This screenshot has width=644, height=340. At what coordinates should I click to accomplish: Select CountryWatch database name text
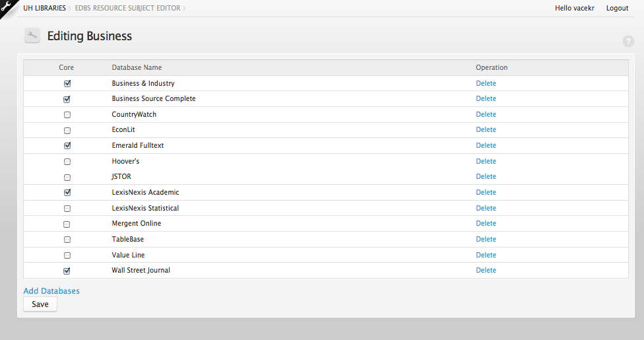(x=134, y=114)
